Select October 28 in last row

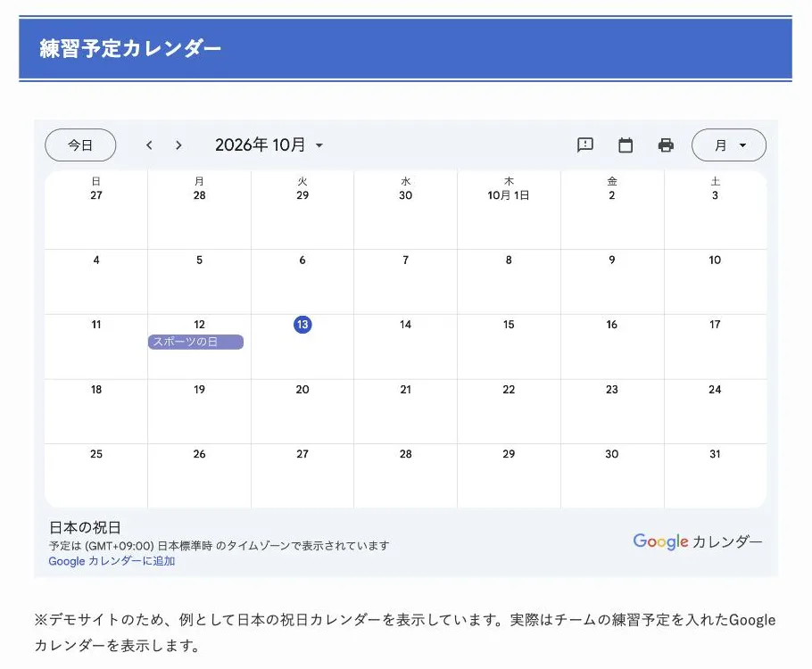(405, 454)
